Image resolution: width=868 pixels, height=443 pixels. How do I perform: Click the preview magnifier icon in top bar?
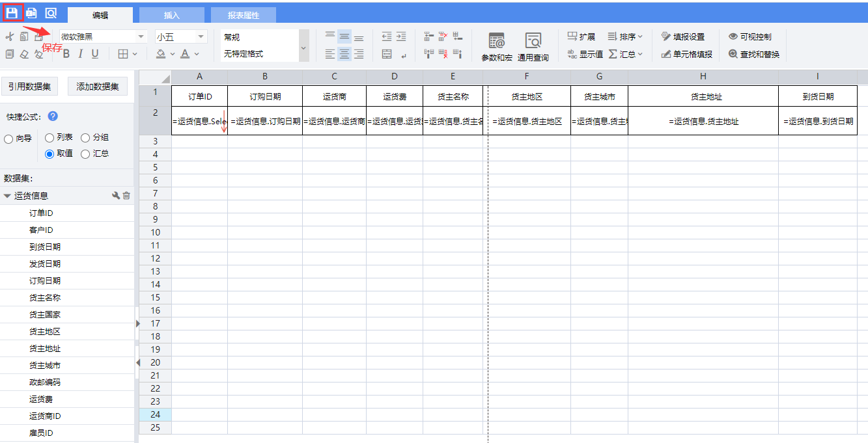point(51,12)
